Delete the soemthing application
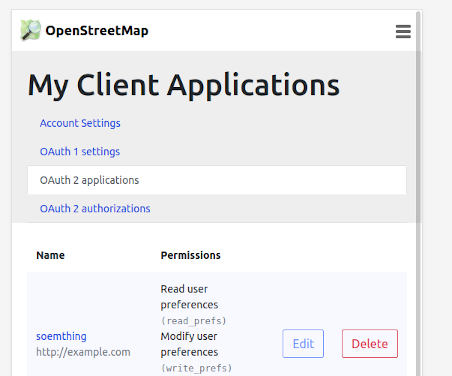The image size is (452, 376). click(370, 344)
